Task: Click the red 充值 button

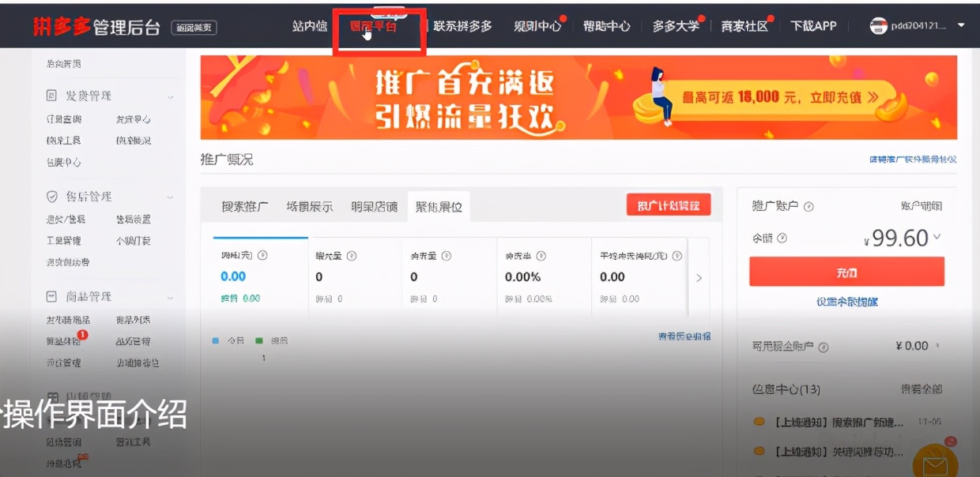Action: 847,272
